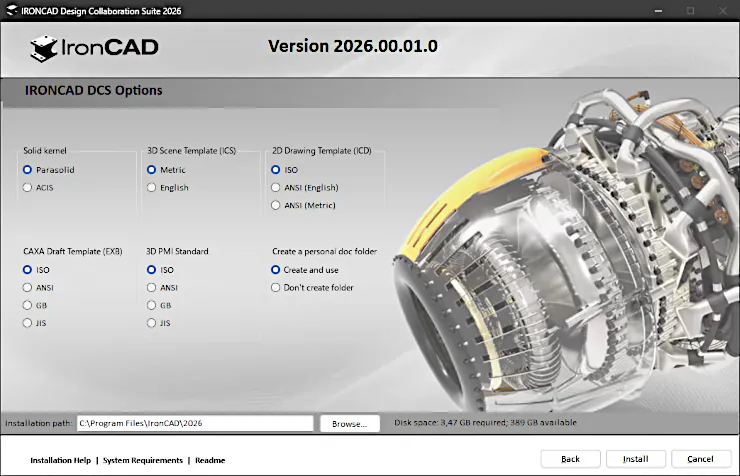This screenshot has width=740, height=476.
Task: Select ISO 2D Drawing Template
Action: pyautogui.click(x=276, y=170)
